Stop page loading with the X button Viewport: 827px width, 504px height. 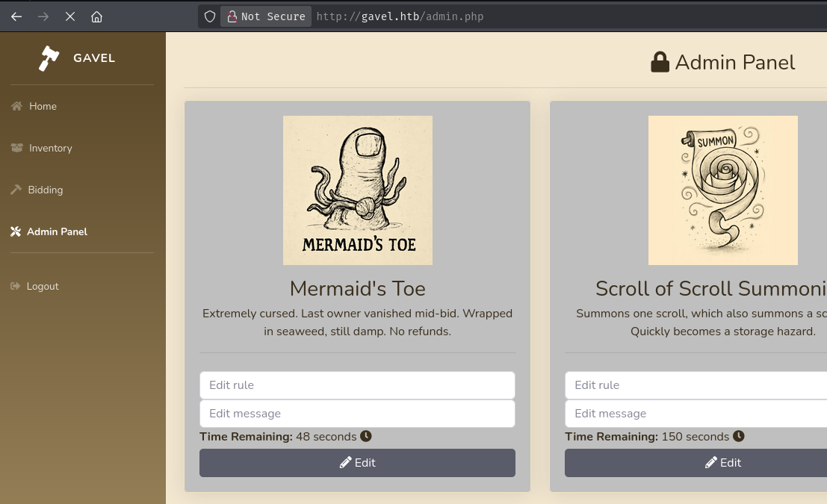70,16
